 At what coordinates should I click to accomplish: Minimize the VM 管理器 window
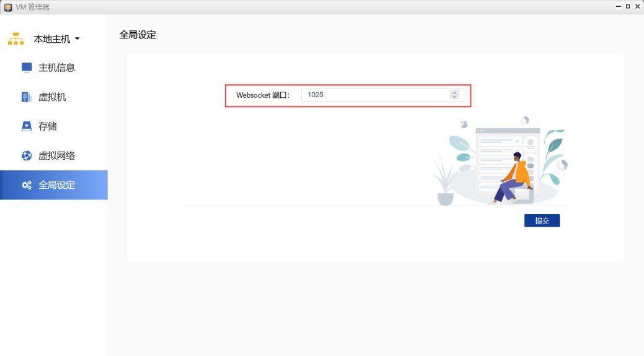pos(618,7)
